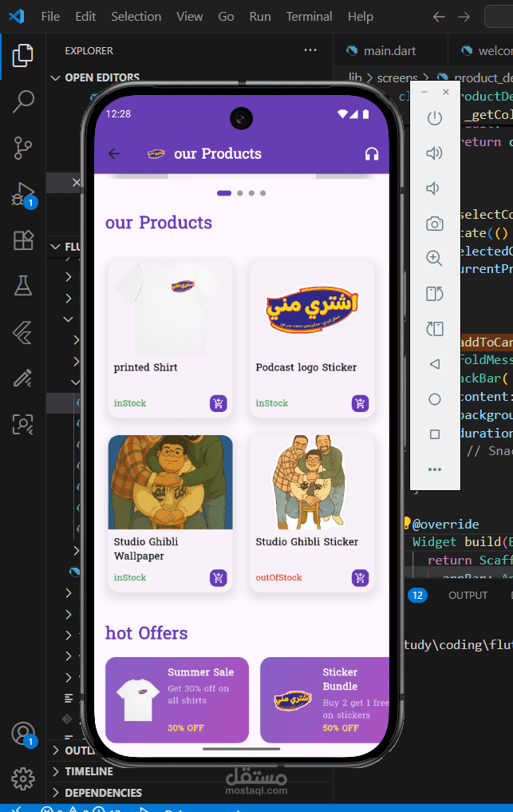Open Run and Debug view

tap(24, 195)
